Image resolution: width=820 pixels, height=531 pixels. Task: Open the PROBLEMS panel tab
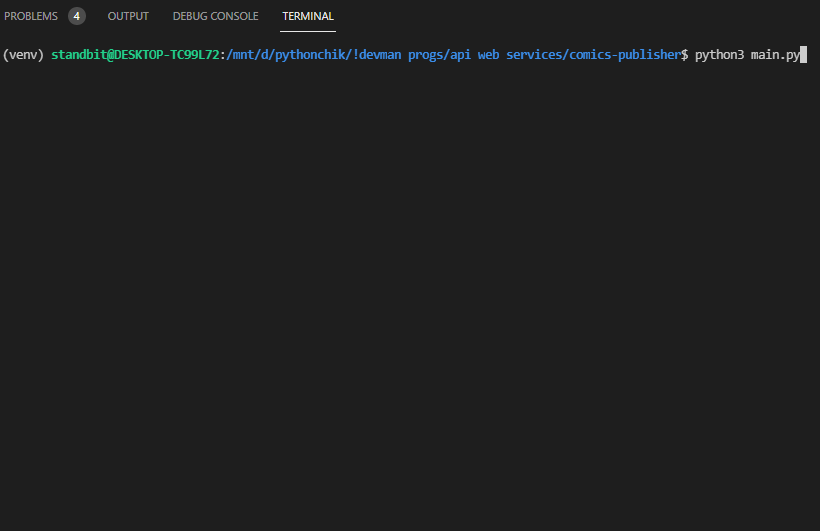(31, 16)
